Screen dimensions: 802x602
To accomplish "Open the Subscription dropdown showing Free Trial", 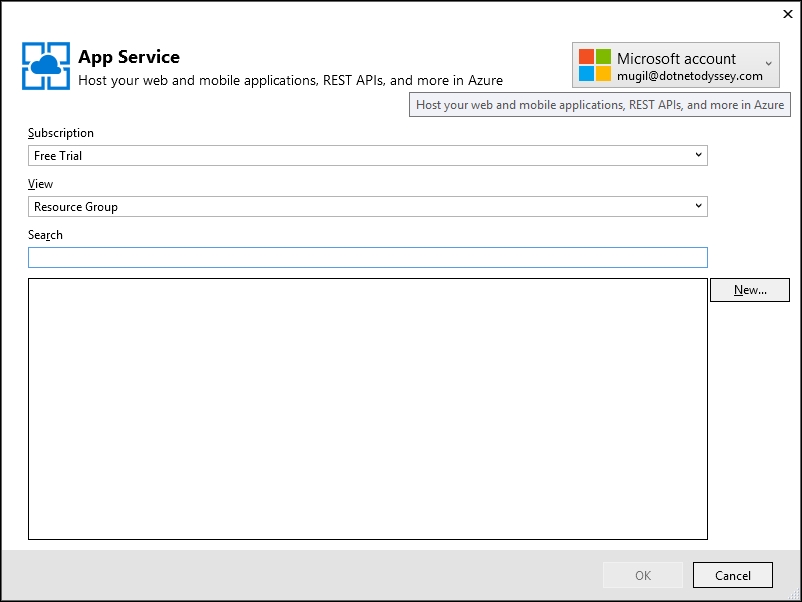I will click(x=368, y=155).
